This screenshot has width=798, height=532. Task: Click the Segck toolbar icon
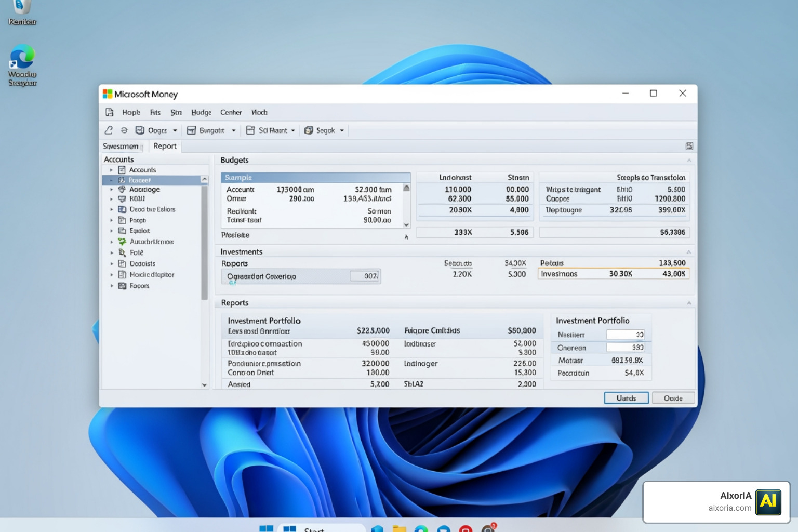tap(309, 130)
